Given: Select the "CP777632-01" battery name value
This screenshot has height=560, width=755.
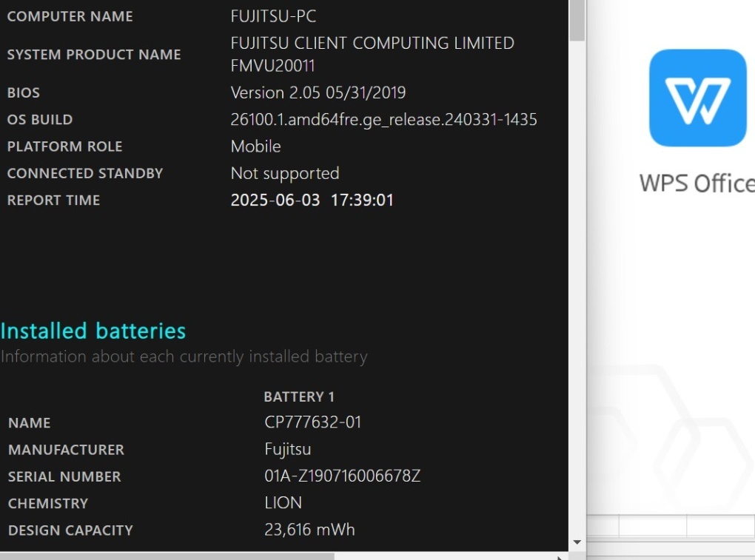Looking at the screenshot, I should 312,422.
